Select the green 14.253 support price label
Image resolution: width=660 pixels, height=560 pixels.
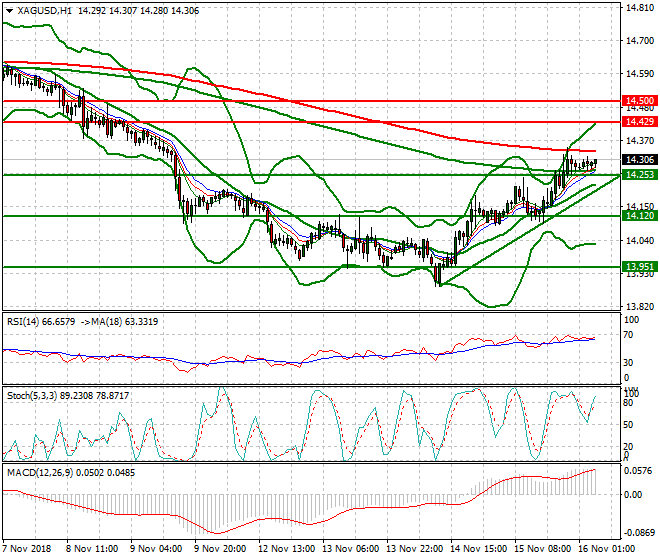pyautogui.click(x=640, y=175)
